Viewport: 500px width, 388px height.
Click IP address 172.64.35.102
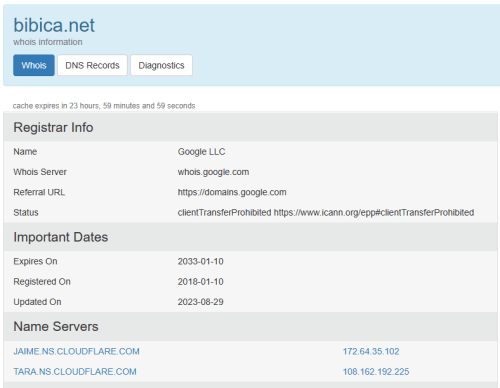coord(371,351)
